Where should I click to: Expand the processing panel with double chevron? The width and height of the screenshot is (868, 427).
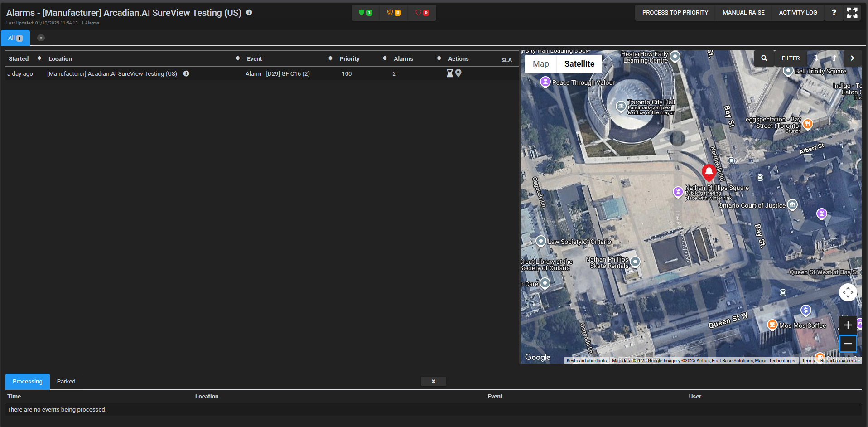click(x=433, y=381)
